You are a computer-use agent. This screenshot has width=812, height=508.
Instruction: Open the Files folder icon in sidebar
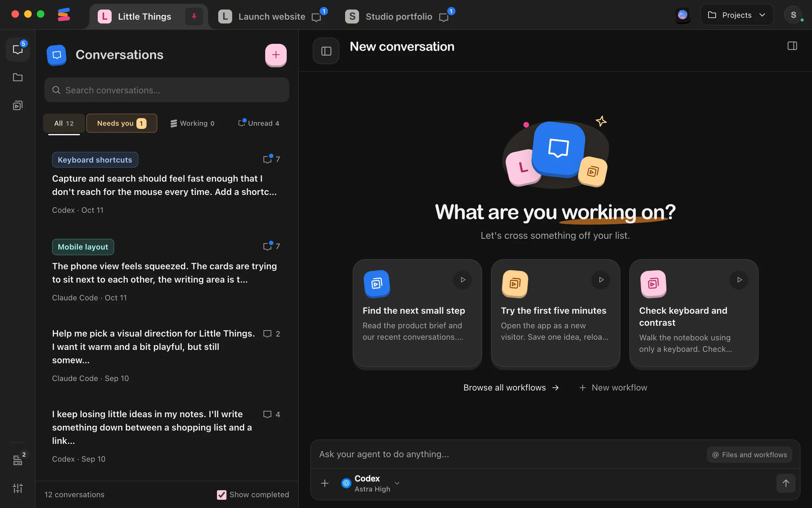pos(18,77)
